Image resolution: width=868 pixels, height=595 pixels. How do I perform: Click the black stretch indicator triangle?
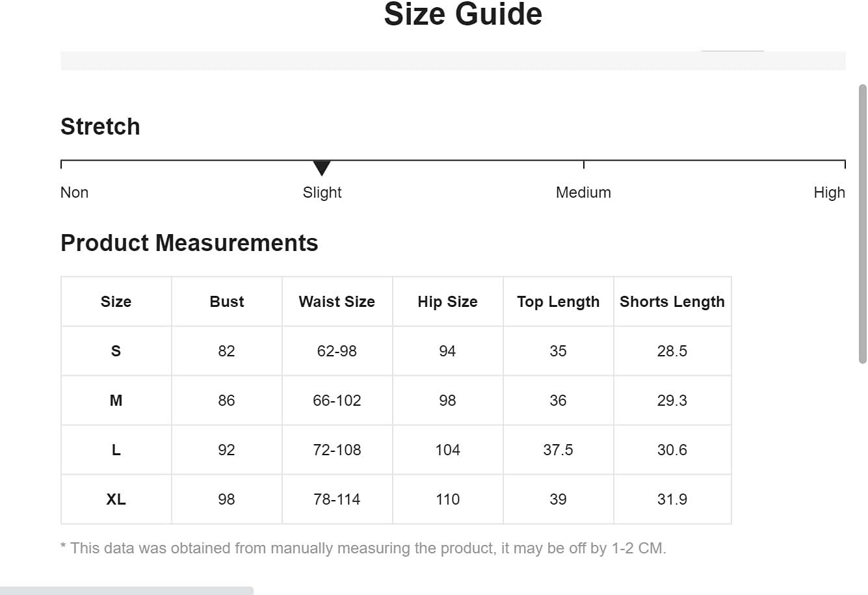322,168
